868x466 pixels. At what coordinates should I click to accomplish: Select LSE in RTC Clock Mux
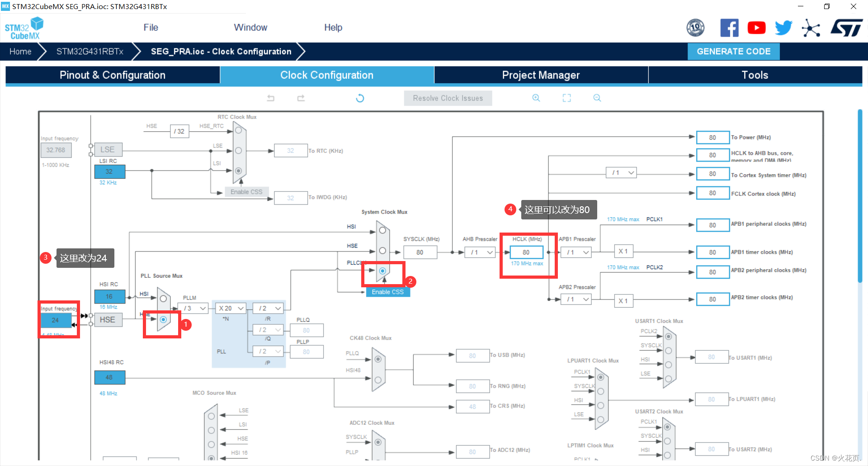click(239, 151)
